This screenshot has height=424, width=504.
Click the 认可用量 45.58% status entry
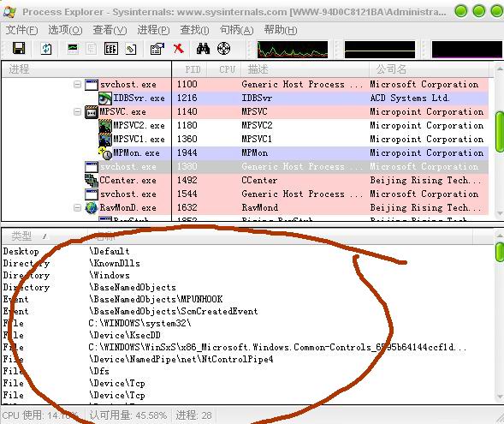[128, 415]
